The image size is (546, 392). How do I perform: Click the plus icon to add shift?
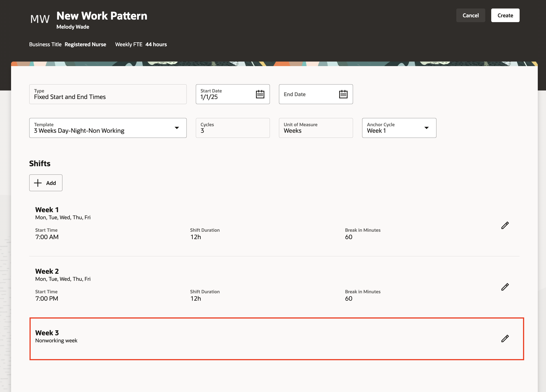(38, 183)
